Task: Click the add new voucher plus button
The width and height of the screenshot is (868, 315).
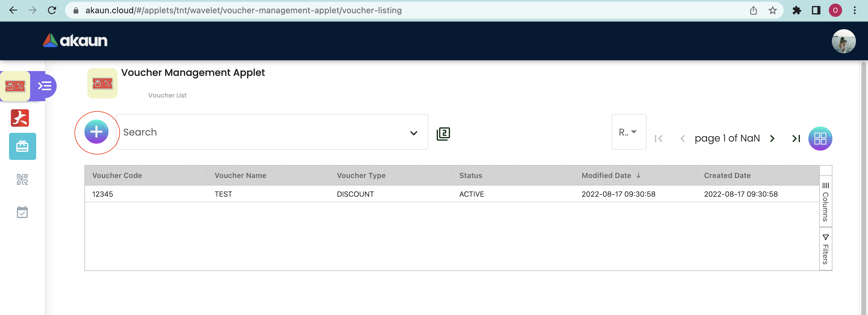Action: [96, 132]
